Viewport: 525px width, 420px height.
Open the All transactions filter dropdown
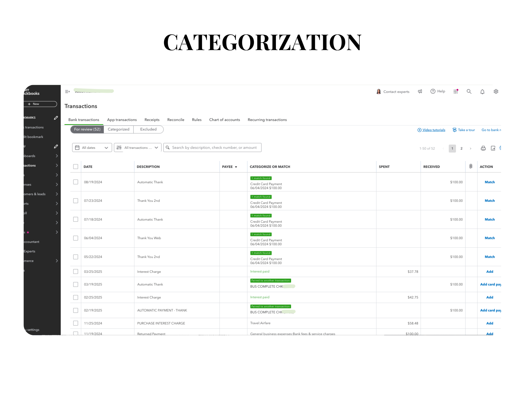[138, 148]
